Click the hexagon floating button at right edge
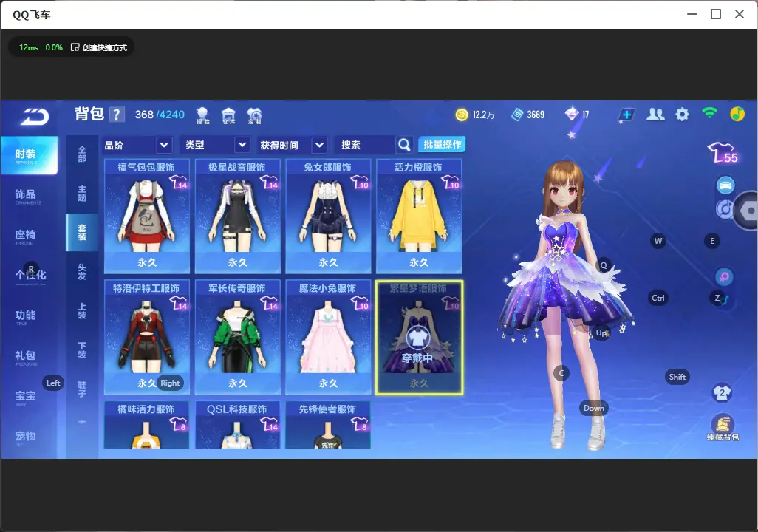Viewport: 758px width, 532px height. click(x=747, y=211)
